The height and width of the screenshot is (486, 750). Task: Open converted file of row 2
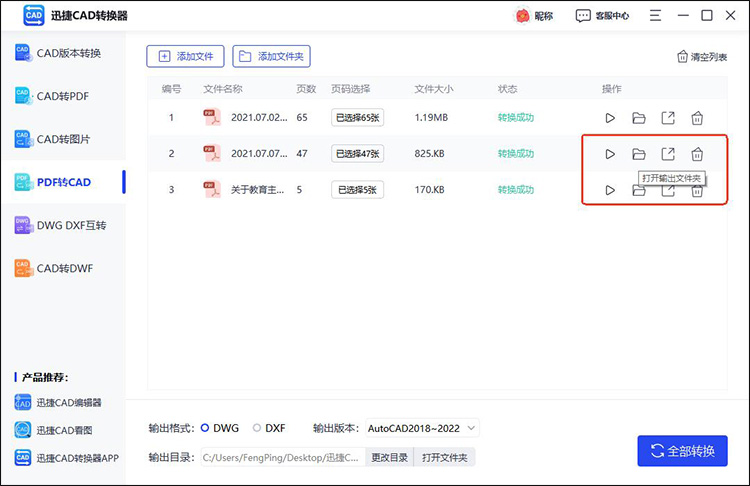pyautogui.click(x=668, y=154)
